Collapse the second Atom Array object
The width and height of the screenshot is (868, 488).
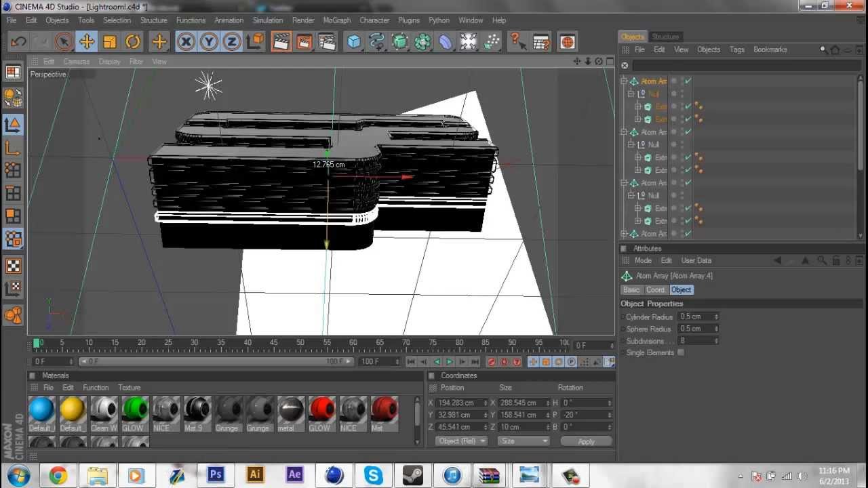tap(624, 131)
